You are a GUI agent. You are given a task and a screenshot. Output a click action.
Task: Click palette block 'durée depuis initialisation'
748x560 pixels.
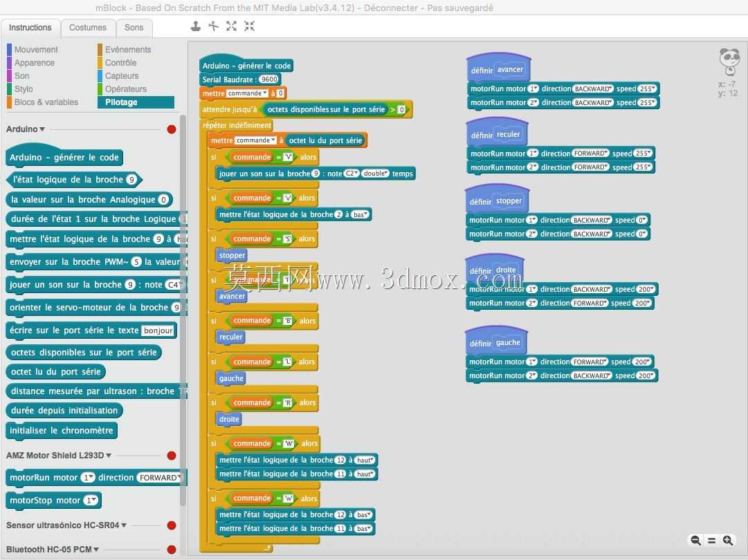pyautogui.click(x=64, y=411)
